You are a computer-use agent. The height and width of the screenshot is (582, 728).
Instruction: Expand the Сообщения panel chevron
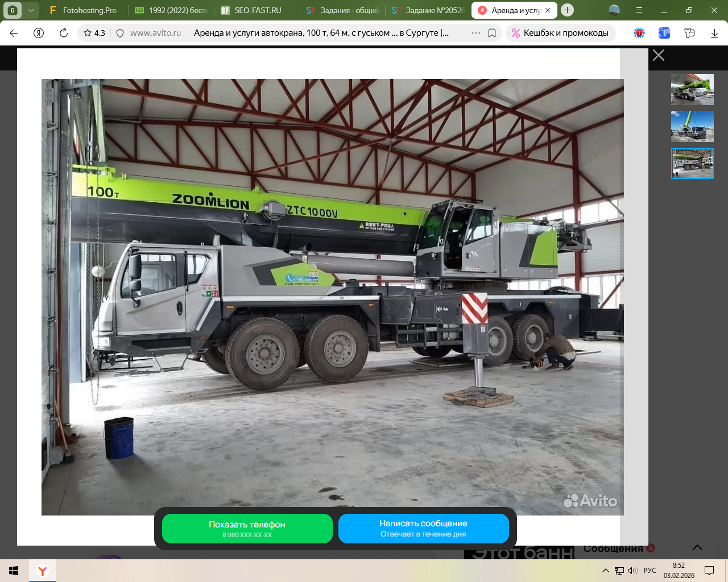(697, 547)
